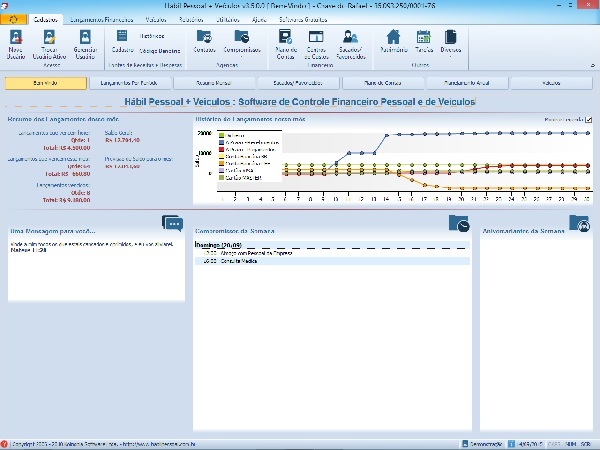Click the Demonstração icon in status bar
The height and width of the screenshot is (450, 600).
[x=465, y=444]
